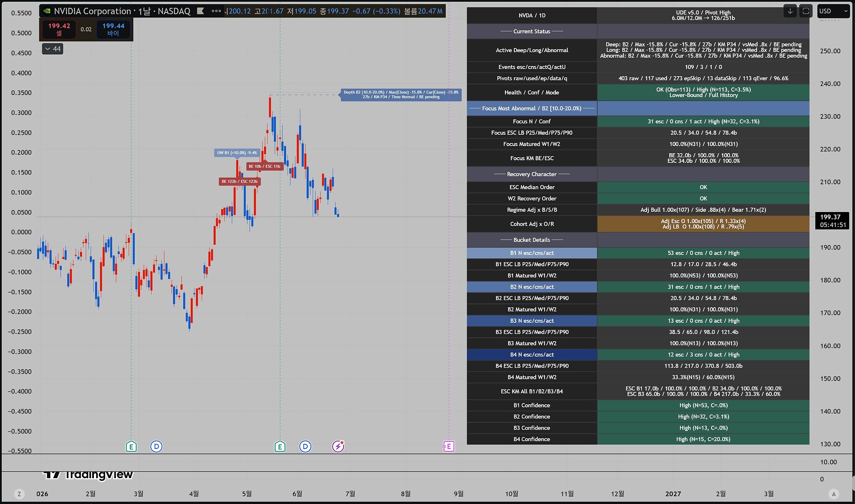Open the USD currency dropdown
855x504 pixels.
pos(833,11)
